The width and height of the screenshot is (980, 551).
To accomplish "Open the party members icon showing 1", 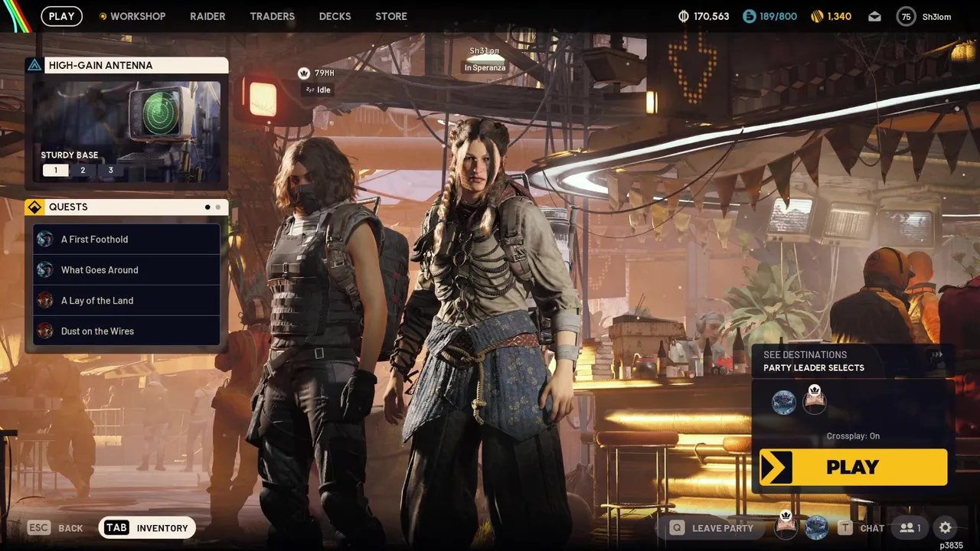I will (910, 527).
